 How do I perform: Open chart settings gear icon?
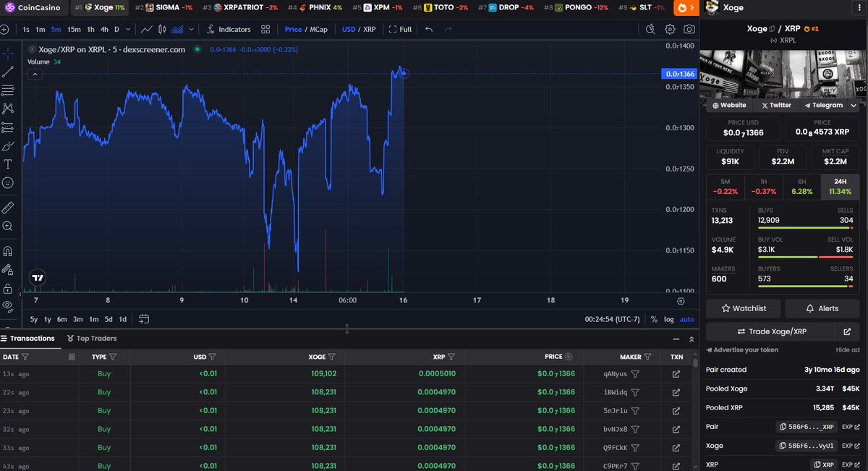[670, 30]
